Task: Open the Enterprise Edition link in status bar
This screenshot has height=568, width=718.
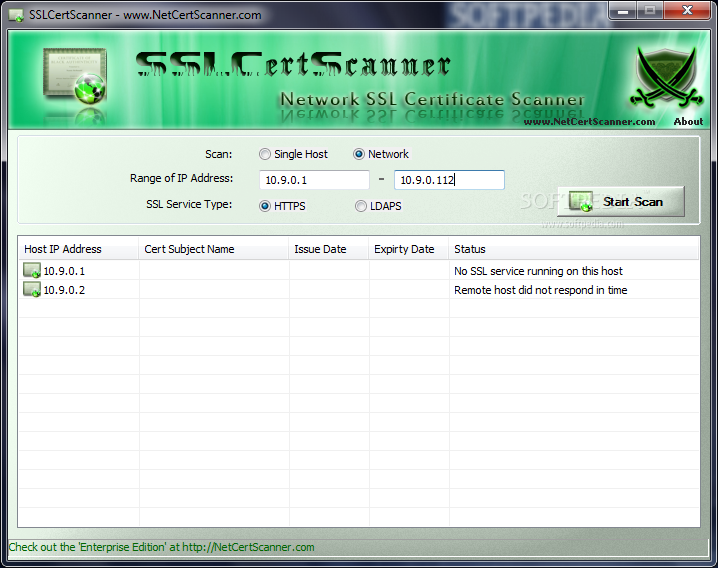Action: 161,547
